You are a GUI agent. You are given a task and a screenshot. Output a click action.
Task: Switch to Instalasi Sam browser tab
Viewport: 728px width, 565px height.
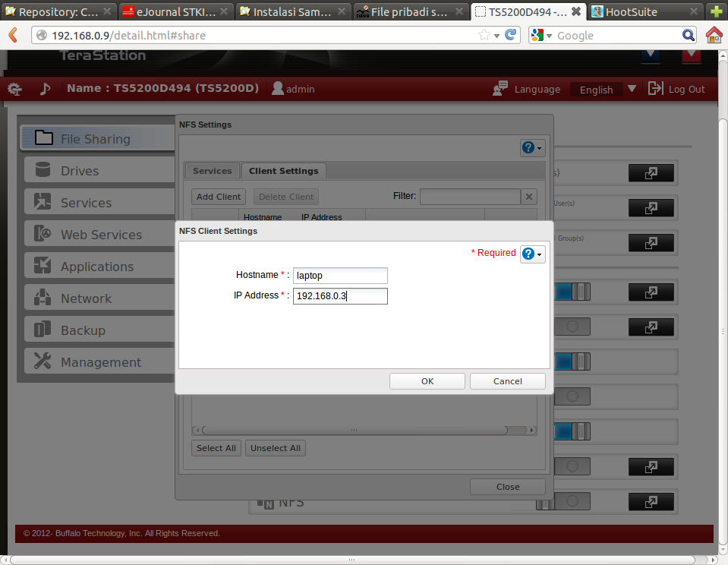[x=292, y=11]
